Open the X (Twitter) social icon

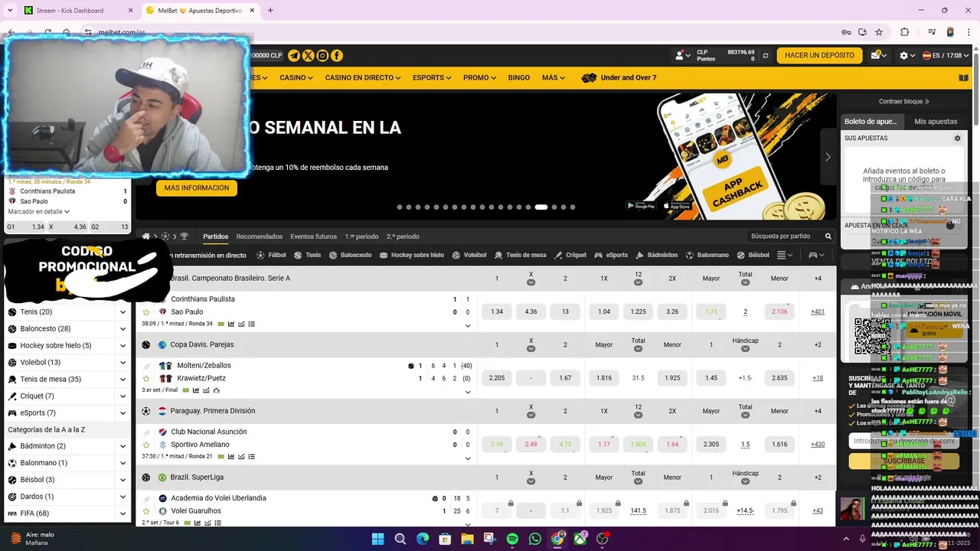pyautogui.click(x=309, y=56)
